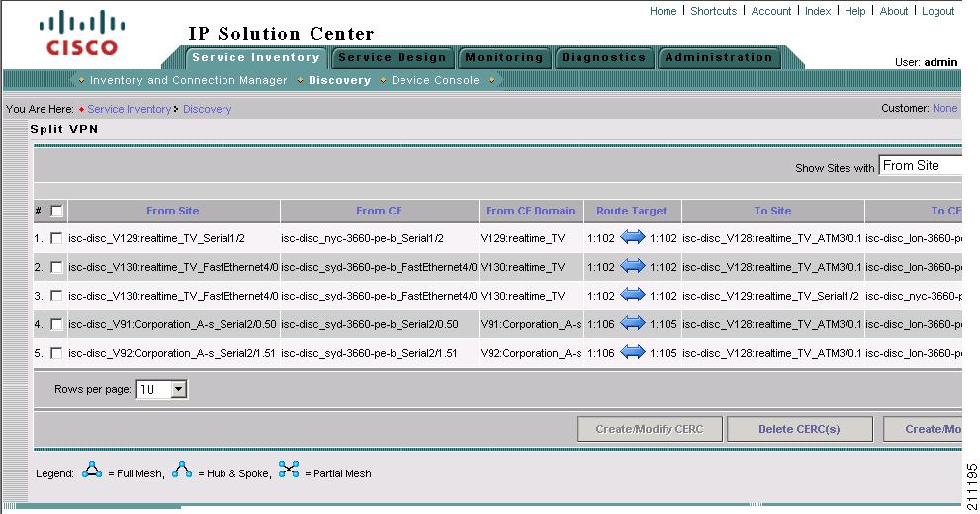This screenshot has height=514, width=980.
Task: Click isc-disc_V129:realtime_TV_Serial1/2 To Site cell in row 3
Action: click(x=770, y=296)
